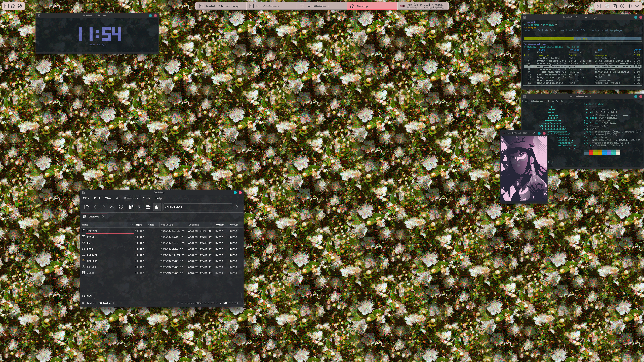Switch to detailed list view
This screenshot has height=362, width=644.
pyautogui.click(x=157, y=207)
